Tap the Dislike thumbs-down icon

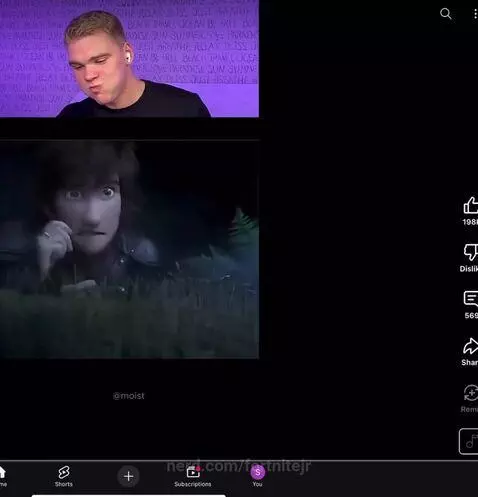471,252
